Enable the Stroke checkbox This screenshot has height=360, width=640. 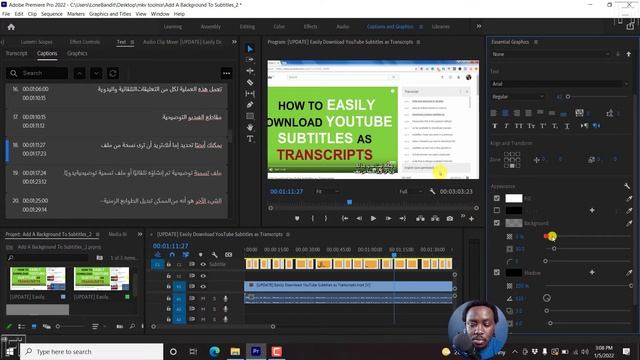(497, 210)
